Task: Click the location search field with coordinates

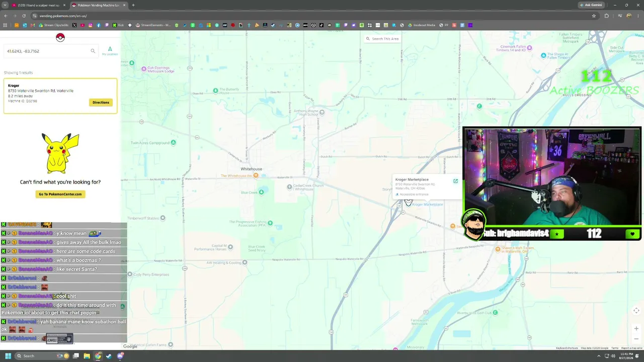Action: (50, 51)
